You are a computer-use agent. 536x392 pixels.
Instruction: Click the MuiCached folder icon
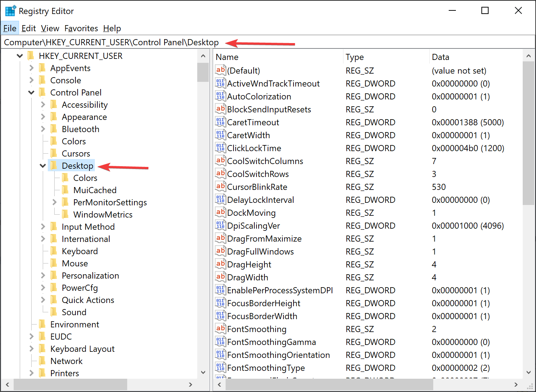65,190
